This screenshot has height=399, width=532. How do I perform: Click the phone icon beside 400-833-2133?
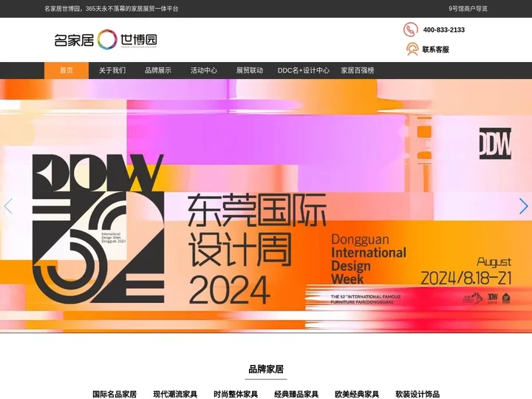(x=411, y=30)
